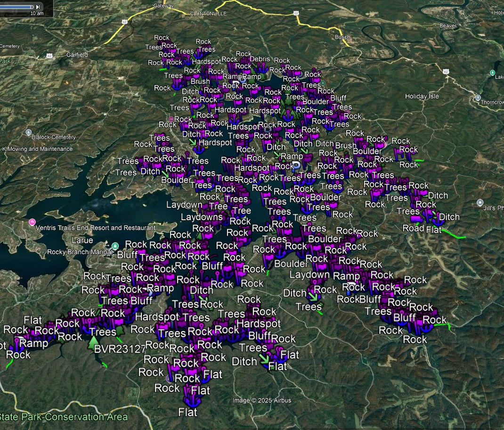
Task: Select the Rocky Branch Marina marker icon
Action: [x=115, y=246]
